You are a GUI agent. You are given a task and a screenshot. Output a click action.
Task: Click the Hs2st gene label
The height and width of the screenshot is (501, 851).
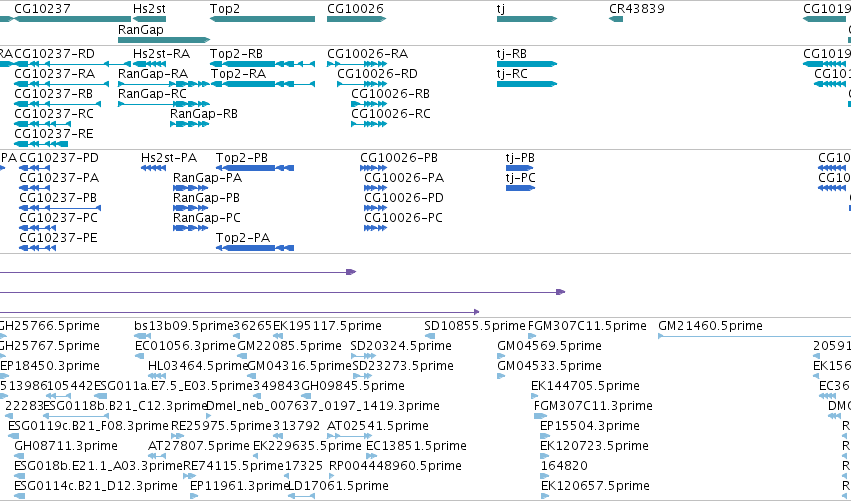point(149,9)
